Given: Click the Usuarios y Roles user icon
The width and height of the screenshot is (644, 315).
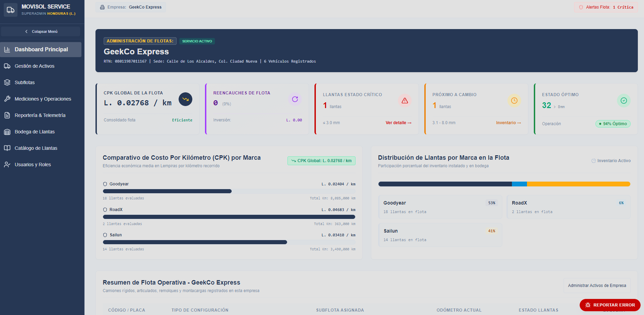Looking at the screenshot, I should pyautogui.click(x=7, y=165).
